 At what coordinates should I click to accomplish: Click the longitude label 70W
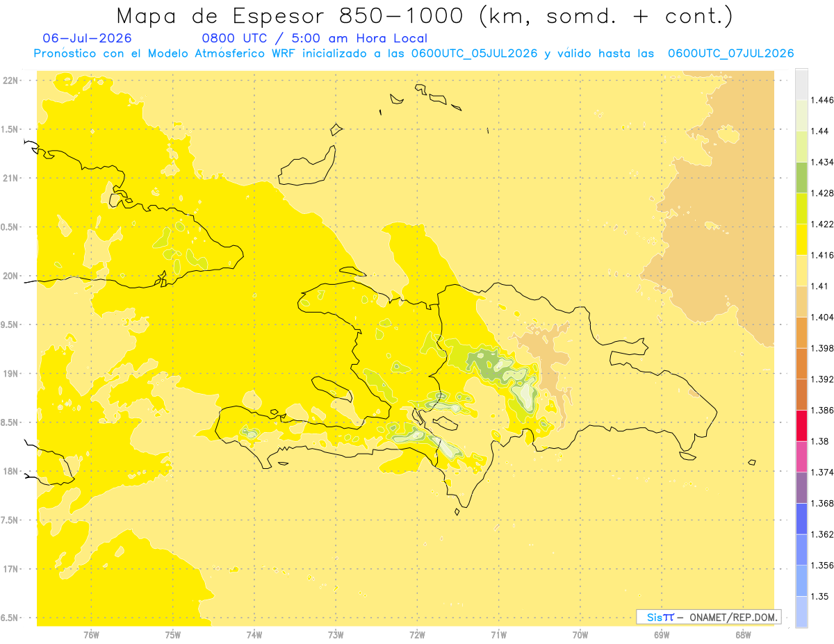point(580,635)
